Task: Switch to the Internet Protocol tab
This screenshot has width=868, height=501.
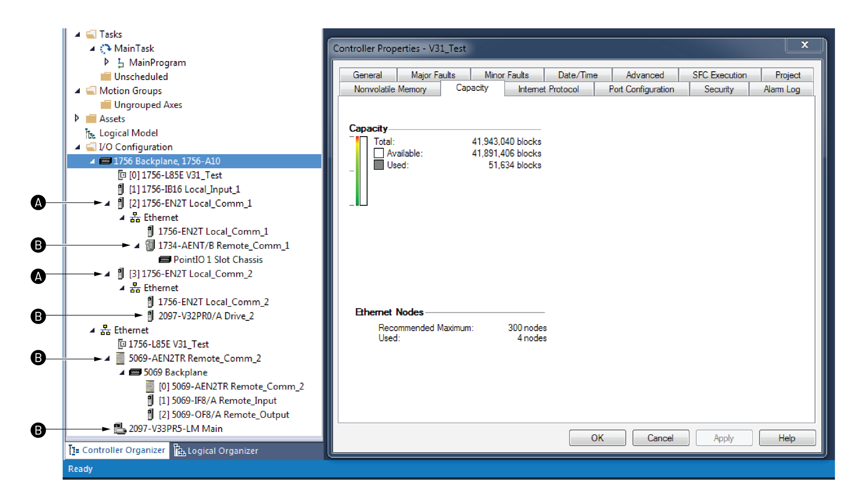Action: [x=548, y=89]
